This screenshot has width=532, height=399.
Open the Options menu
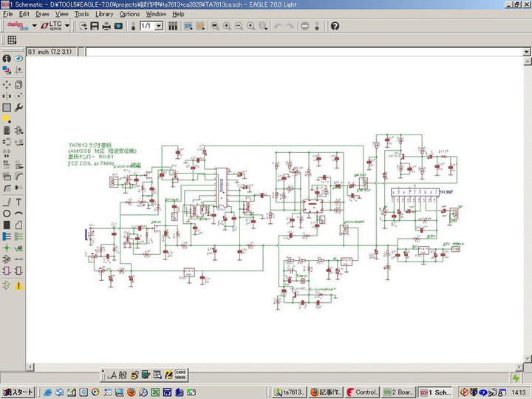(x=129, y=14)
